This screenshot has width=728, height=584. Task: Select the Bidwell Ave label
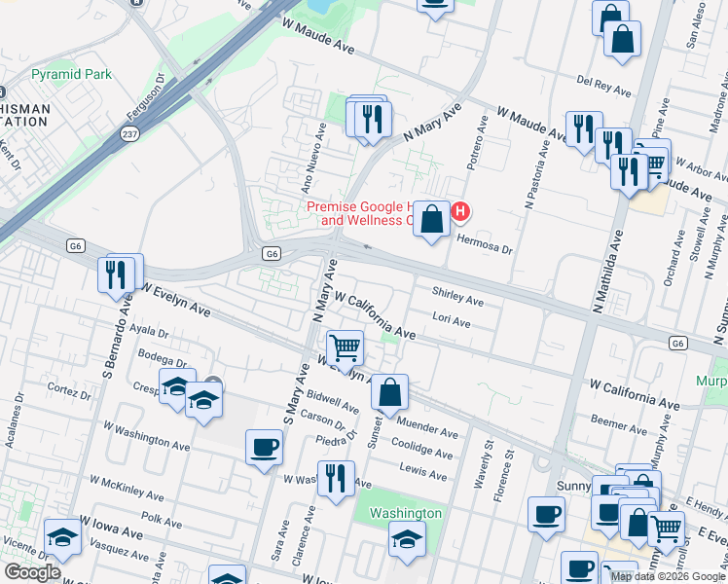333,402
